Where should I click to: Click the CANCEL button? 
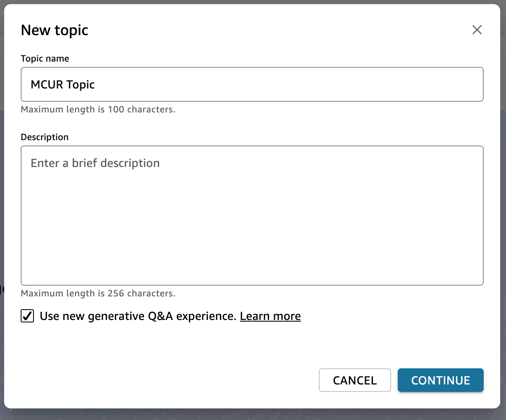355,380
